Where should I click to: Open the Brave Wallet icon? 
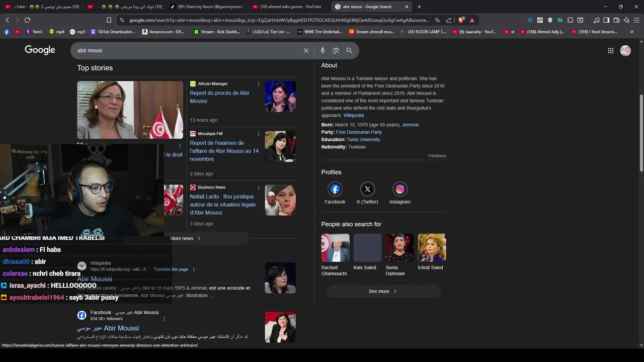616,20
